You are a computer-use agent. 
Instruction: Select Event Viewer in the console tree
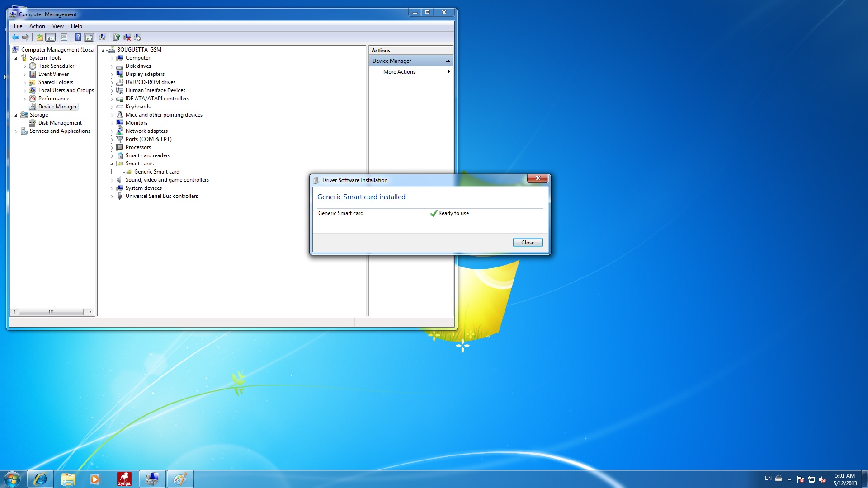point(53,74)
